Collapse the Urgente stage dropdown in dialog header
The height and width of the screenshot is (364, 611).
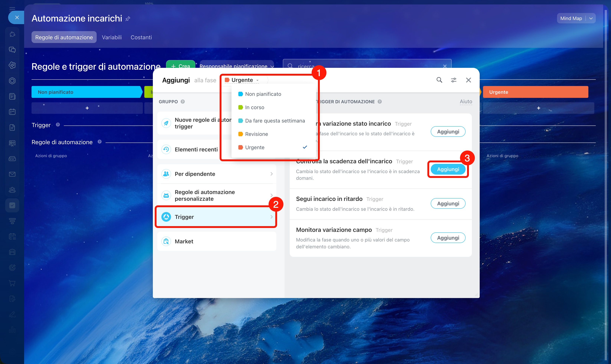pos(242,80)
